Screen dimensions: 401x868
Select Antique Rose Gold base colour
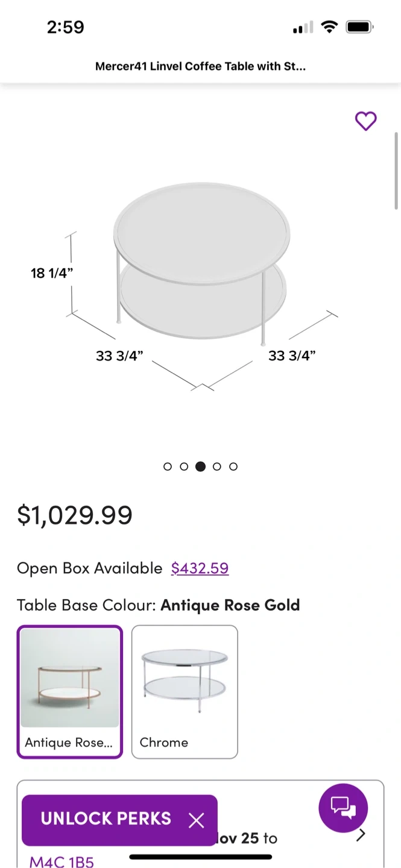[x=70, y=691]
